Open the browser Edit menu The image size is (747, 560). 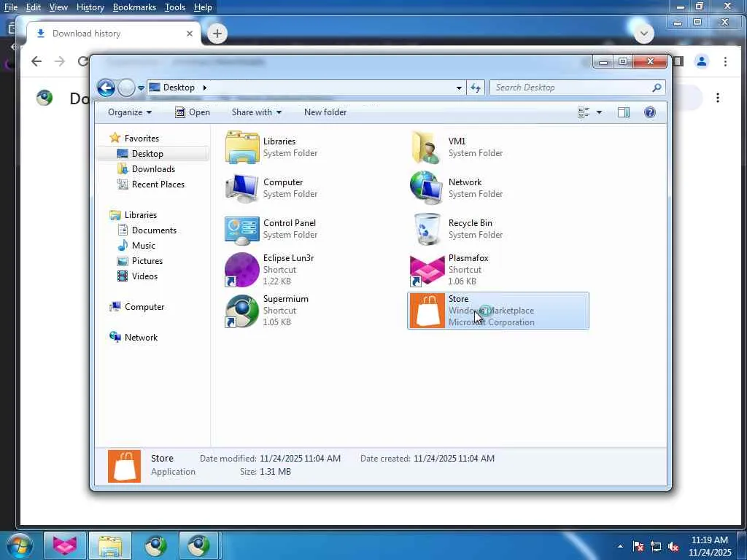coord(33,7)
